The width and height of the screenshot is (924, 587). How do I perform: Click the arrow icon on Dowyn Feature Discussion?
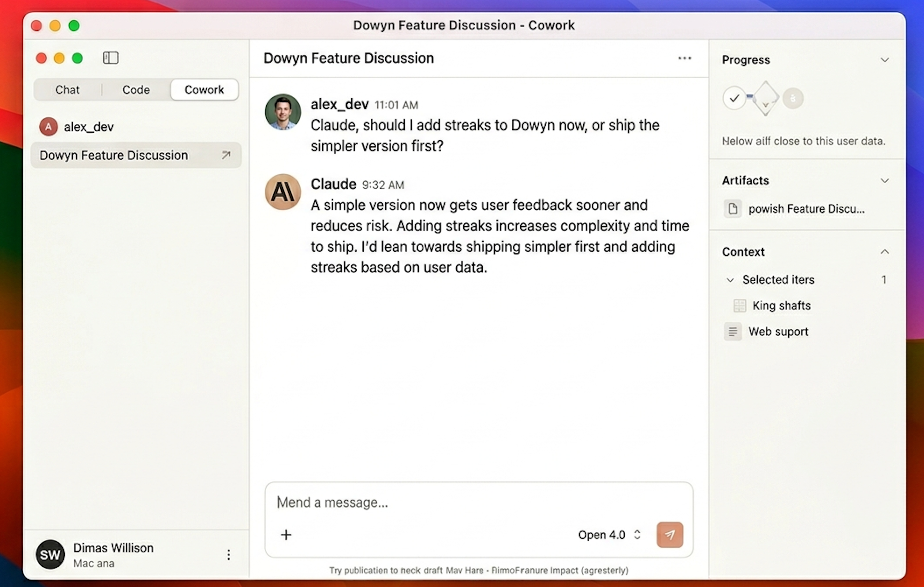226,155
